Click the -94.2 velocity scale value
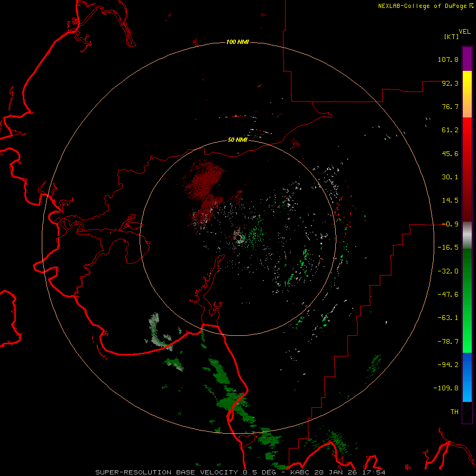The height and width of the screenshot is (476, 476). coord(448,364)
